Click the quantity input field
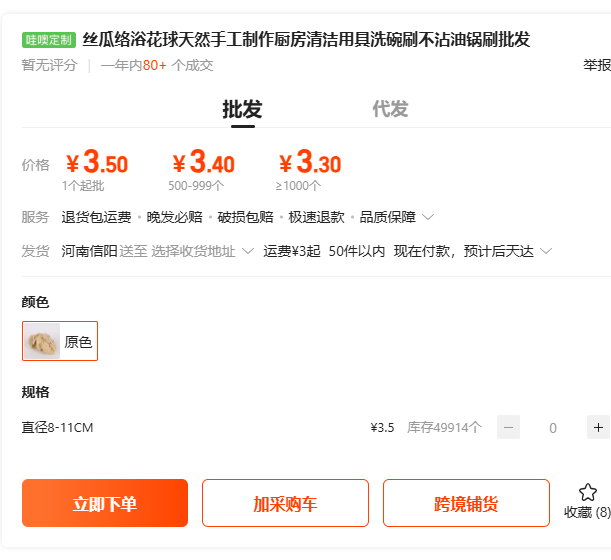Image resolution: width=611 pixels, height=560 pixels. 553,427
